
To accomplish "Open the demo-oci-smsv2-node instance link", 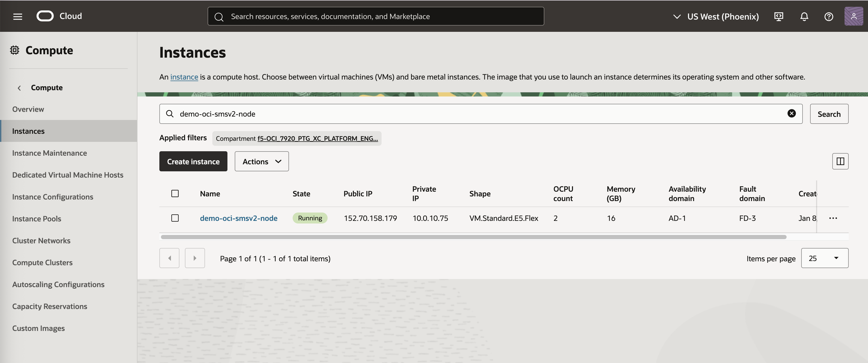I will (x=239, y=218).
